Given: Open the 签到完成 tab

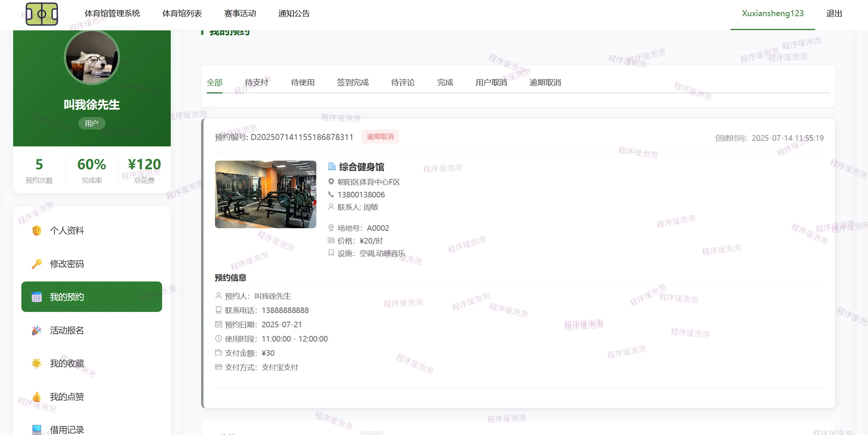Looking at the screenshot, I should click(x=353, y=83).
